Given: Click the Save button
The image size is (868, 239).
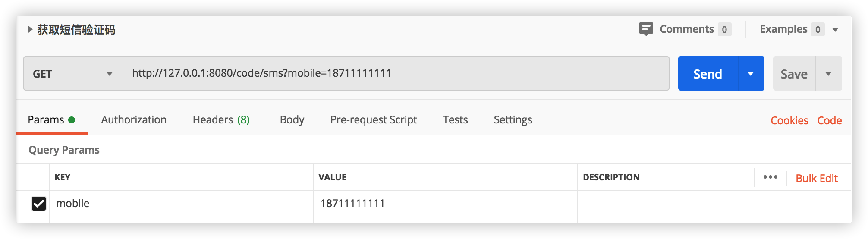Looking at the screenshot, I should point(794,74).
